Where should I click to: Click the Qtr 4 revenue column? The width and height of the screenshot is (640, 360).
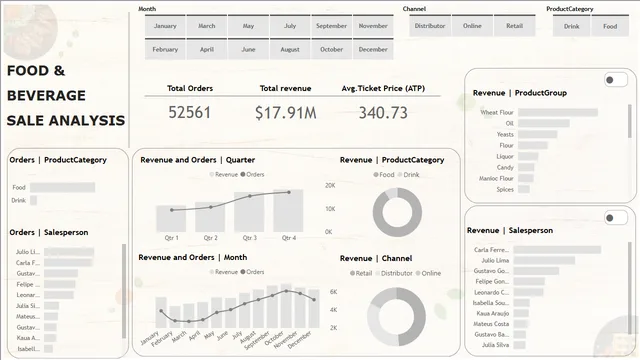[288, 211]
